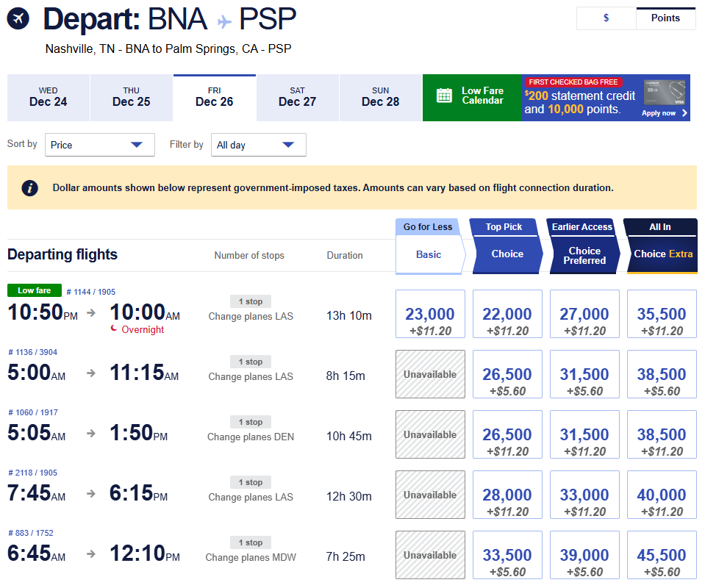Open the Low Fare Calendar
Screen dimensions: 705x588
click(x=472, y=98)
